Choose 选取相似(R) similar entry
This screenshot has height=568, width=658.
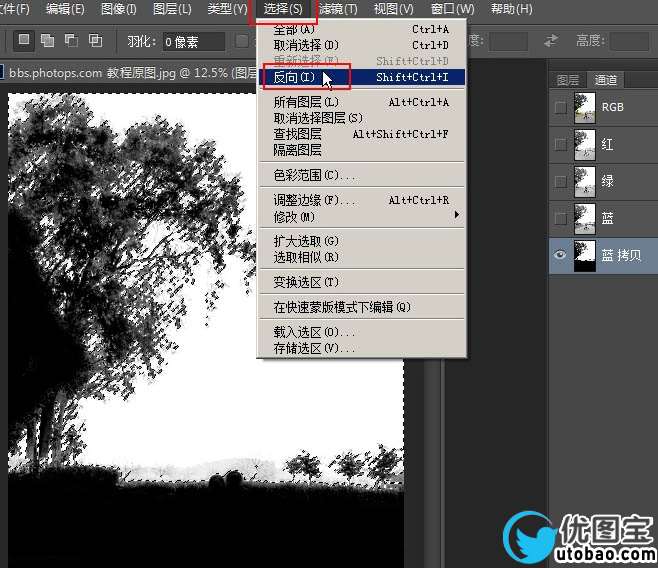362,257
